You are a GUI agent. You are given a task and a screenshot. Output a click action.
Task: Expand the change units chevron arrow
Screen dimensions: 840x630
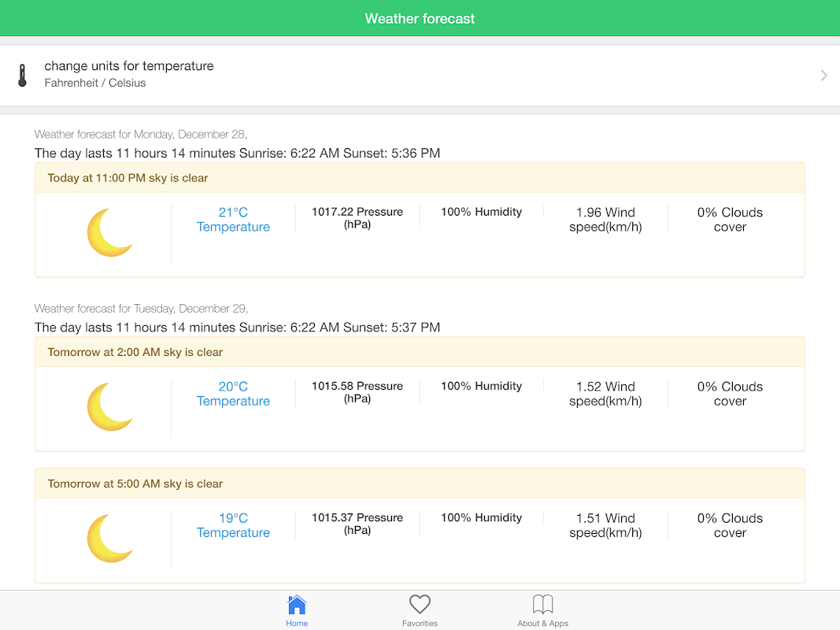[x=823, y=76]
